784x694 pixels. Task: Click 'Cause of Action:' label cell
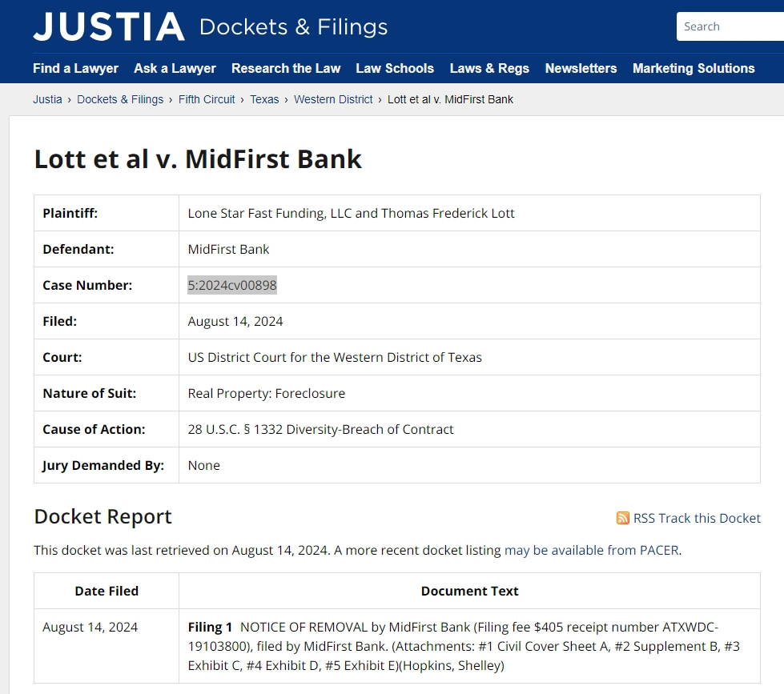(107, 429)
